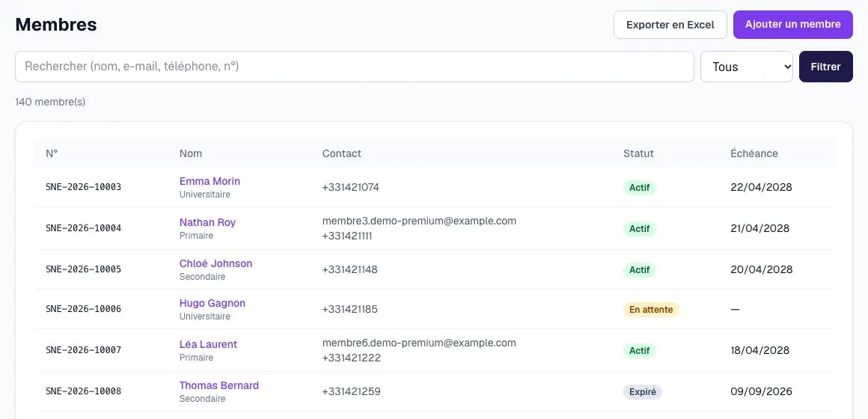This screenshot has height=419, width=868.
Task: Select member number SNE-2026-10004
Action: (84, 228)
